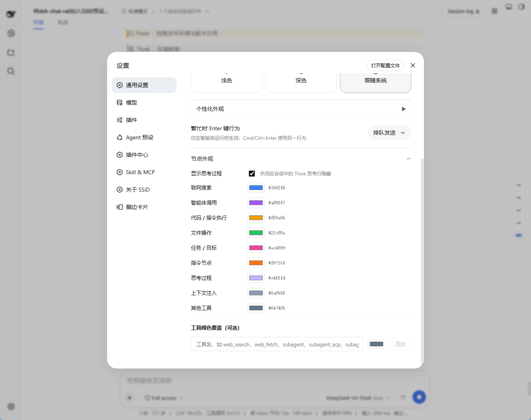Screen dimensions: 531x420
Task: Click the grid icon beside Session log
Action: coord(495,11)
